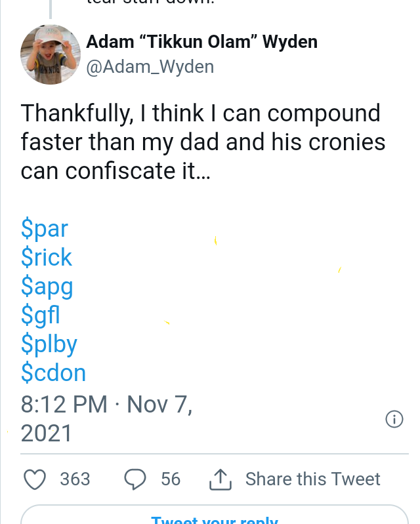Image resolution: width=420 pixels, height=524 pixels.
Task: Click the 56 replies count
Action: [171, 479]
